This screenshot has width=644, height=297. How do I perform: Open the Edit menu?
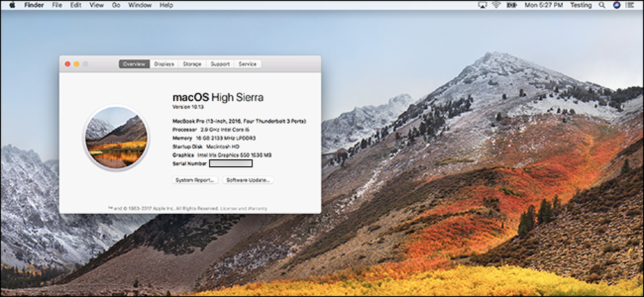pos(75,5)
